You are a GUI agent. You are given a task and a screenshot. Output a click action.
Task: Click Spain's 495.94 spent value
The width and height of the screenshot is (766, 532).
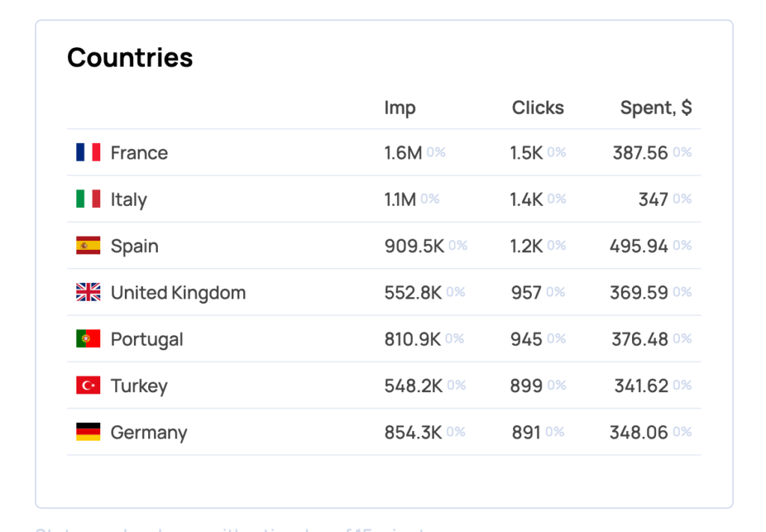[x=639, y=246]
